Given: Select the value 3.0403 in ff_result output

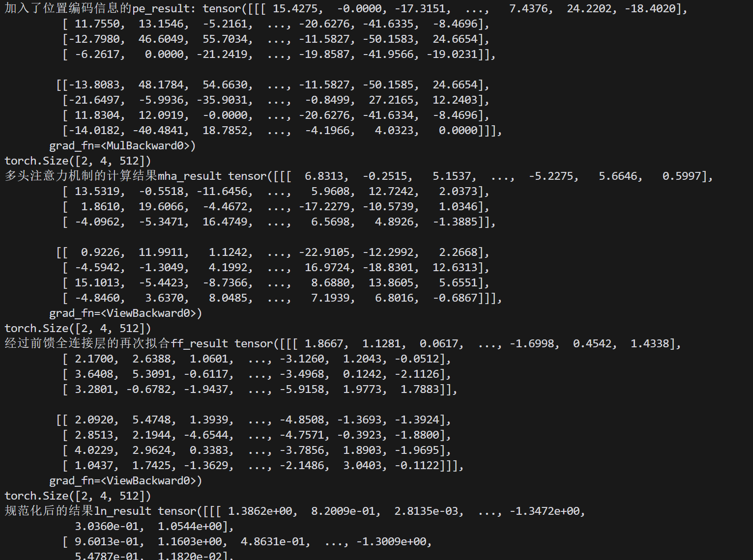Looking at the screenshot, I should 362,465.
